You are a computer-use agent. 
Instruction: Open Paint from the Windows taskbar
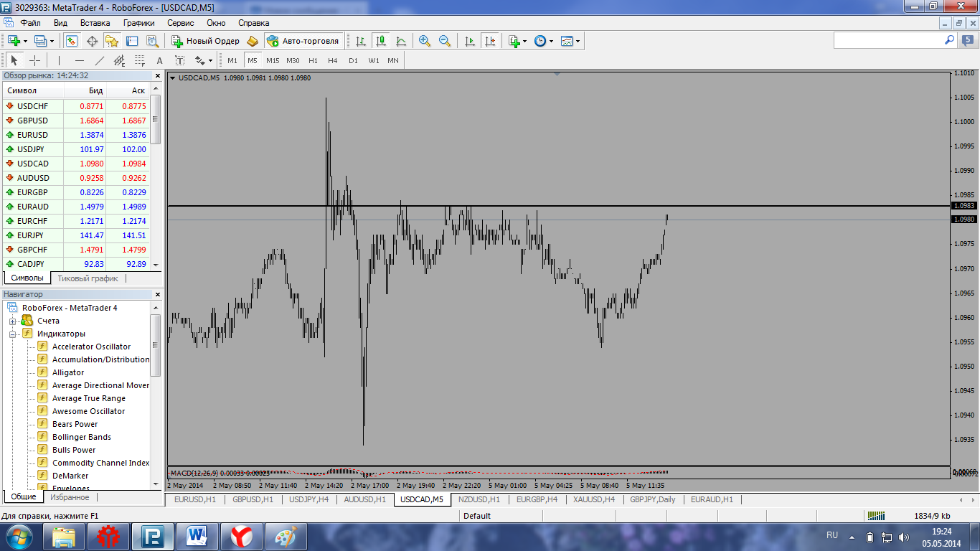[286, 536]
